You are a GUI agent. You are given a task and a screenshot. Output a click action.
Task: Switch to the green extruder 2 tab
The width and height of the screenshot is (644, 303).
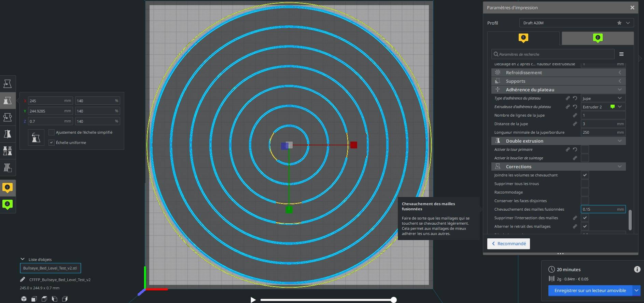598,38
